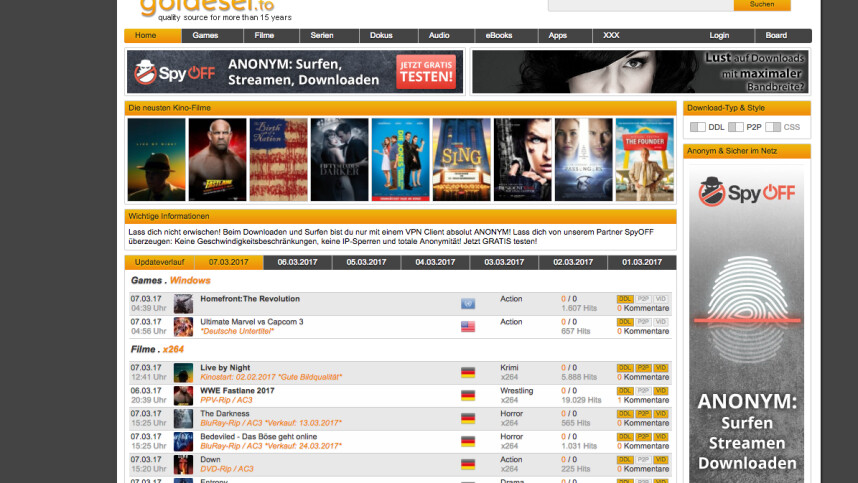Open the Home menu tab
The image size is (858, 483).
tap(153, 36)
